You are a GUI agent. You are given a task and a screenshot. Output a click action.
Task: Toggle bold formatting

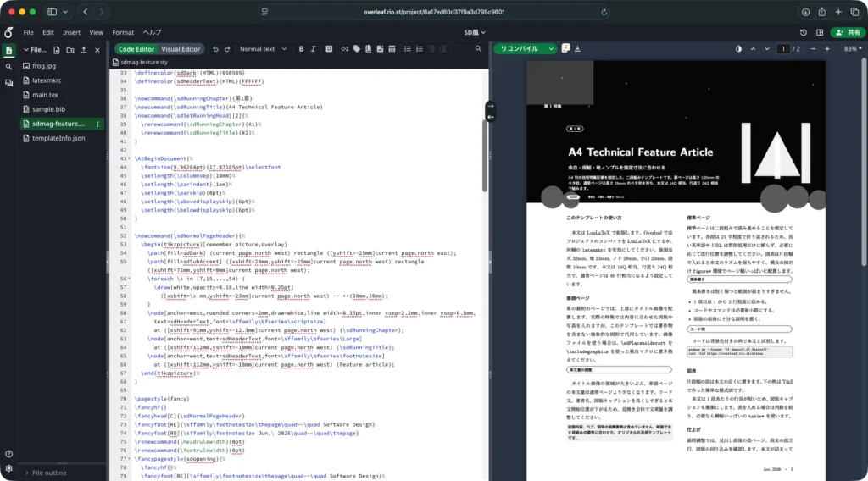301,49
